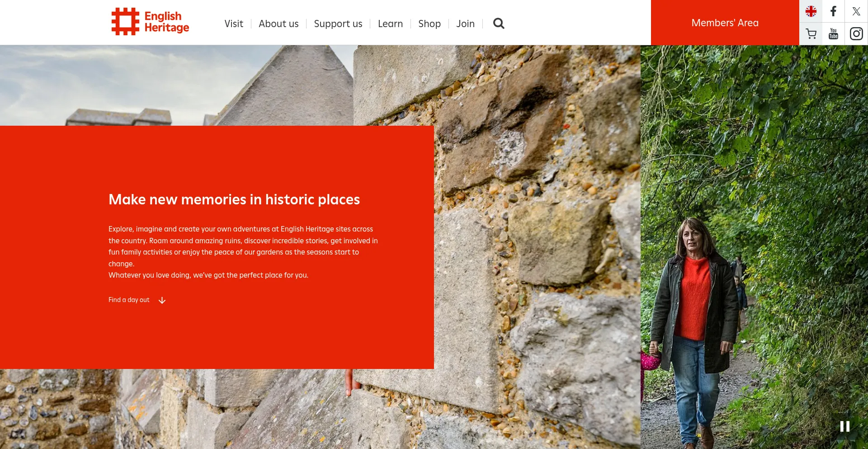868x449 pixels.
Task: Open the Visit menu
Action: (x=234, y=24)
